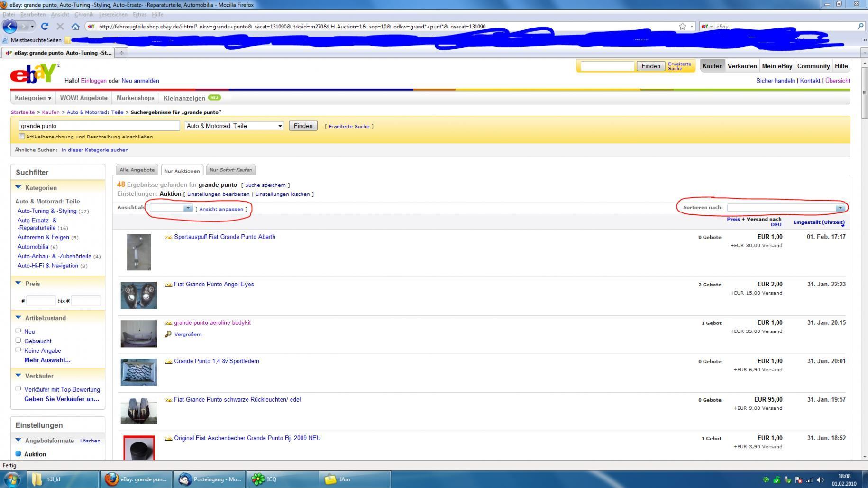This screenshot has width=868, height=488.
Task: Open the 'Auto & Motorrad: Teile' category dropdown
Action: pos(234,126)
